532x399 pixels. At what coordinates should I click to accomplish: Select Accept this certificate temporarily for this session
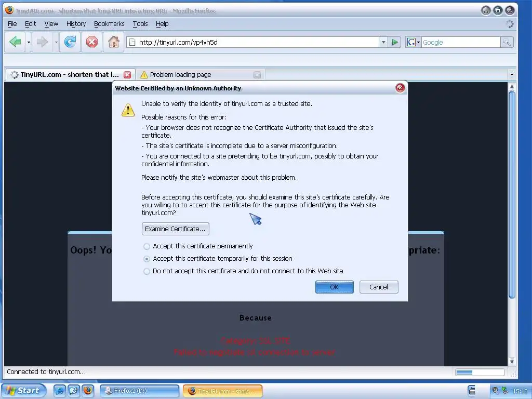tap(146, 259)
